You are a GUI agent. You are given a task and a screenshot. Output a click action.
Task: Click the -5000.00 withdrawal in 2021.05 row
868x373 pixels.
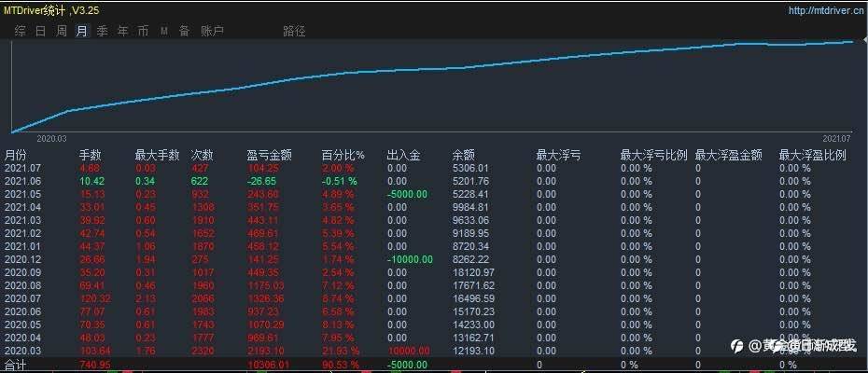coord(407,194)
